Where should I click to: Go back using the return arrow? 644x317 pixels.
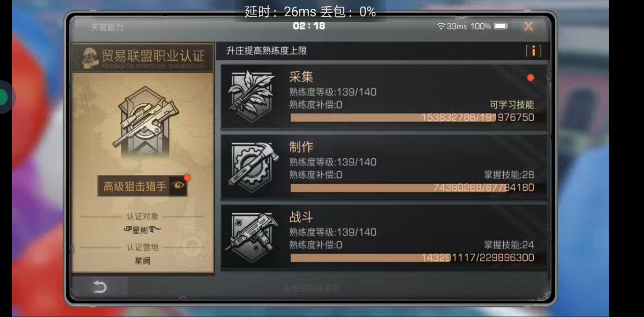pos(100,287)
